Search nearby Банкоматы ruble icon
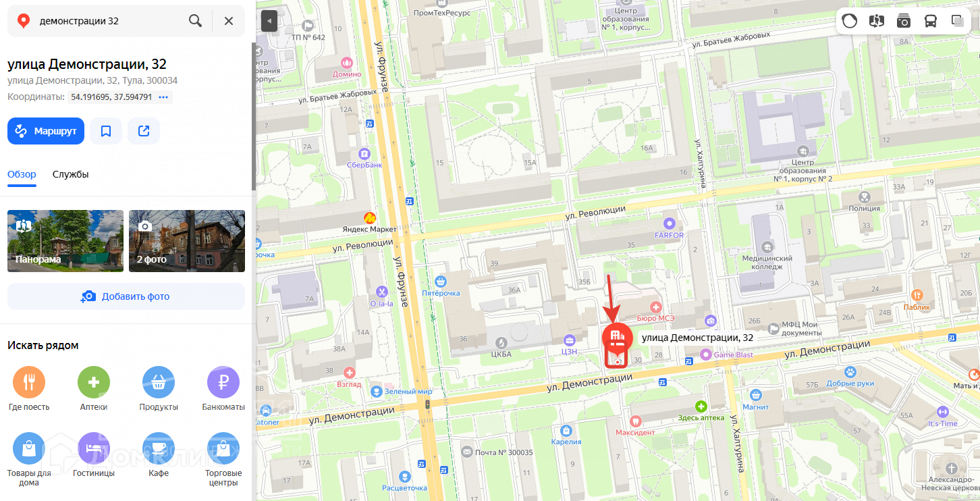Viewport: 980px width, 501px height. [223, 383]
